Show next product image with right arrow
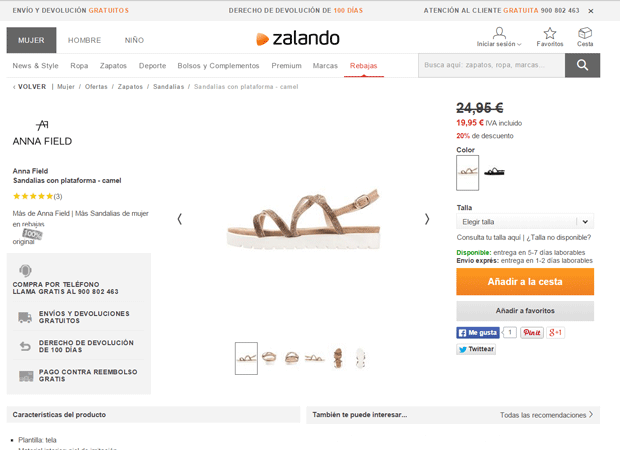Screen dimensions: 620x450 tap(427, 219)
